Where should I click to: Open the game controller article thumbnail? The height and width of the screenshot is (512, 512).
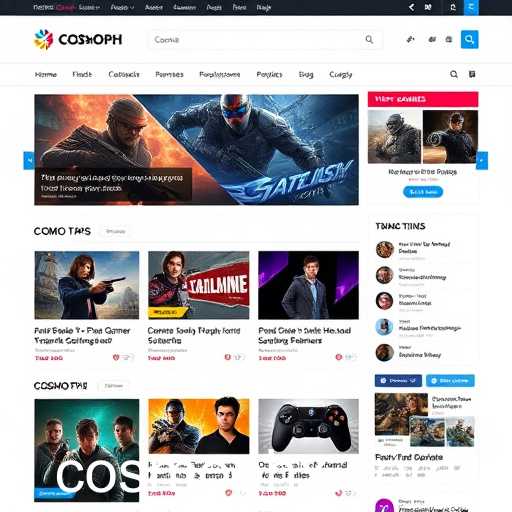pos(308,426)
